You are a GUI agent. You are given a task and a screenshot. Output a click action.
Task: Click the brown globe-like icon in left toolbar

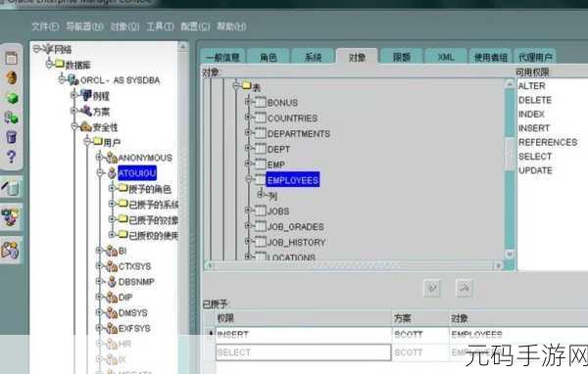click(x=12, y=78)
